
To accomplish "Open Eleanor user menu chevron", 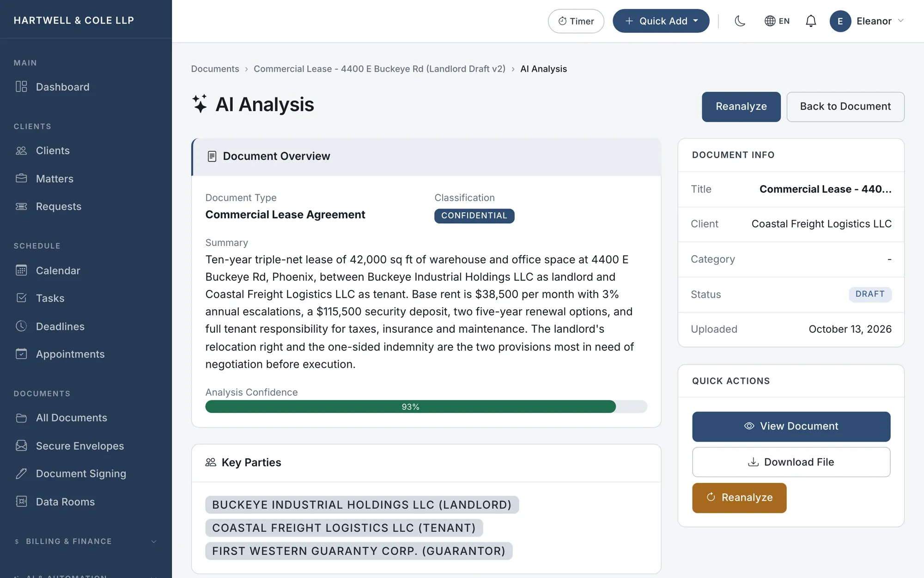I will [900, 21].
